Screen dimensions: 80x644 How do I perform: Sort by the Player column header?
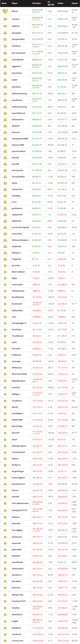(15, 3)
